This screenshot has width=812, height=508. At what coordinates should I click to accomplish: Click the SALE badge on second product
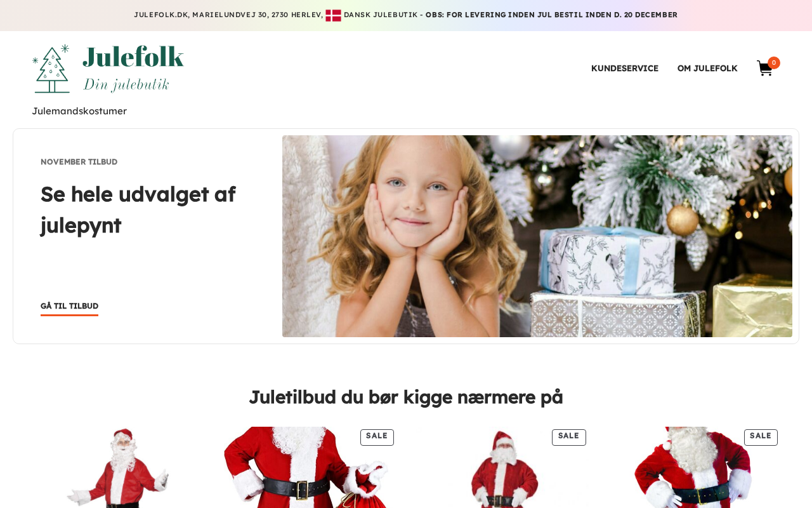(x=377, y=437)
